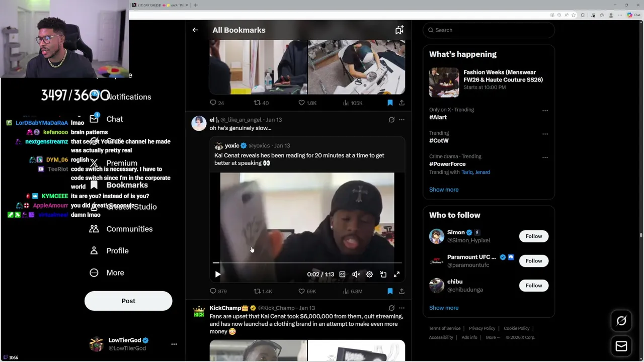Follow Paramount UFC
The height and width of the screenshot is (362, 644).
(x=534, y=261)
